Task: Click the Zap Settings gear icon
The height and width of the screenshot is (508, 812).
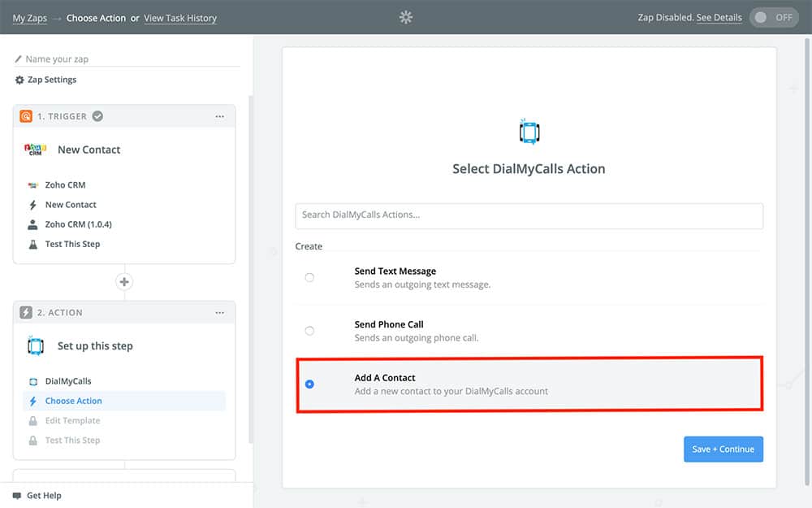Action: click(19, 80)
